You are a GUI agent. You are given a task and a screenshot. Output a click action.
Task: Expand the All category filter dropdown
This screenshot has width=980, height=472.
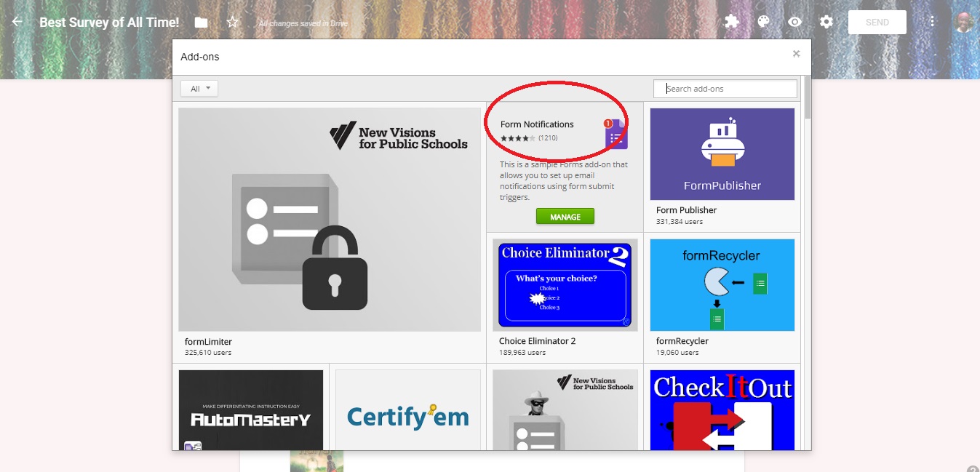pos(199,89)
